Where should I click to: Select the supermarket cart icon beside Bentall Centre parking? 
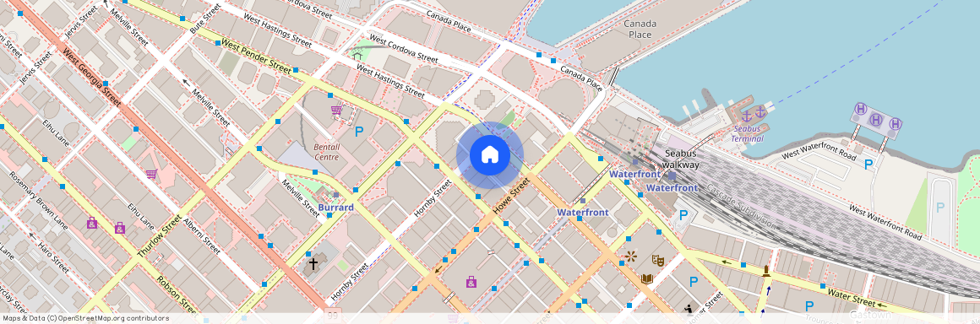336,111
